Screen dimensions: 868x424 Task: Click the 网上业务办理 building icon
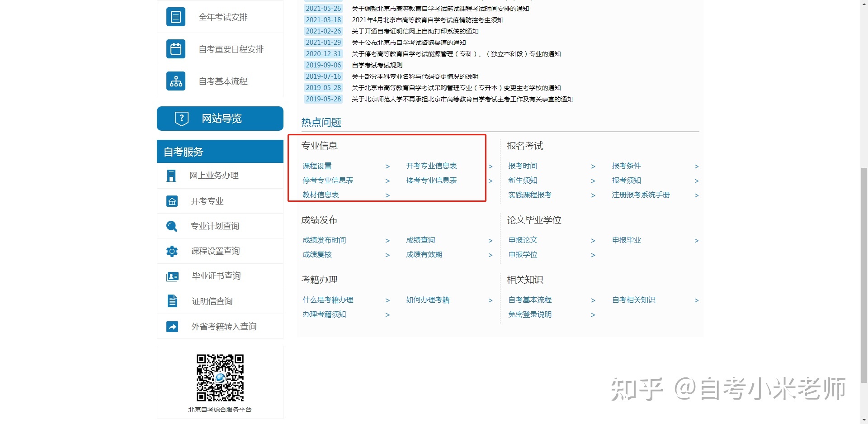tap(171, 176)
